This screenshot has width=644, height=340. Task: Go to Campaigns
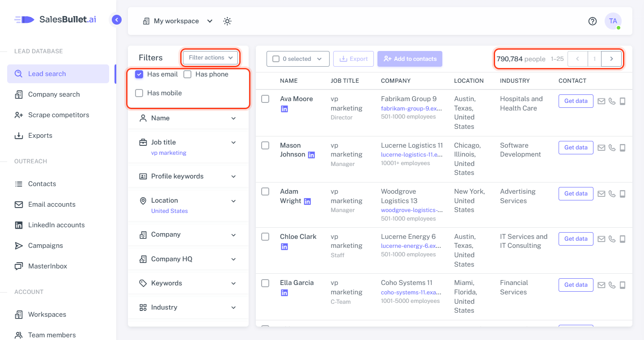[58, 246]
